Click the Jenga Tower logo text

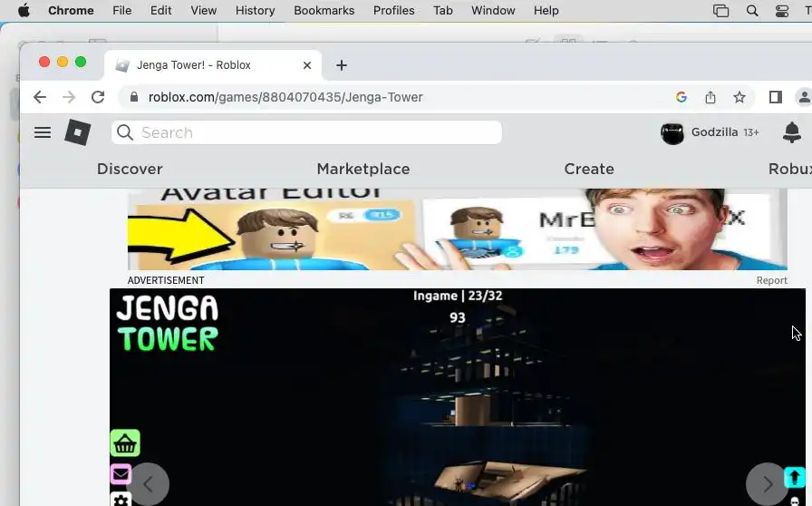(168, 324)
